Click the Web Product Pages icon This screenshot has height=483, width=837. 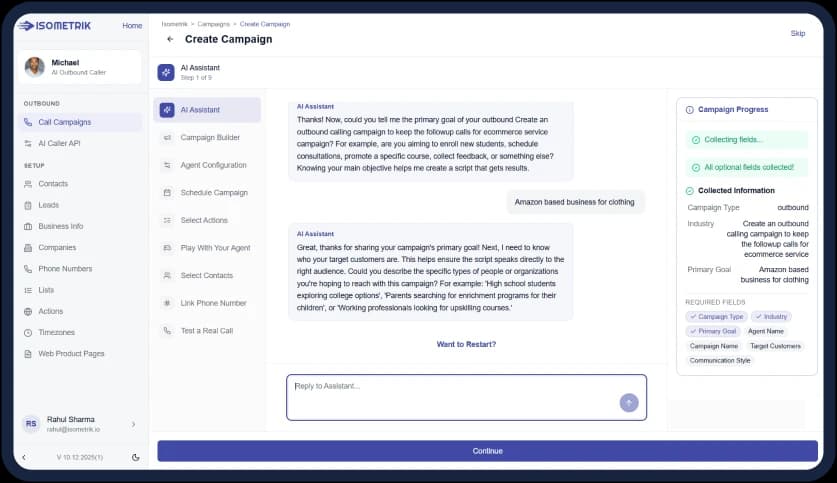coord(28,354)
